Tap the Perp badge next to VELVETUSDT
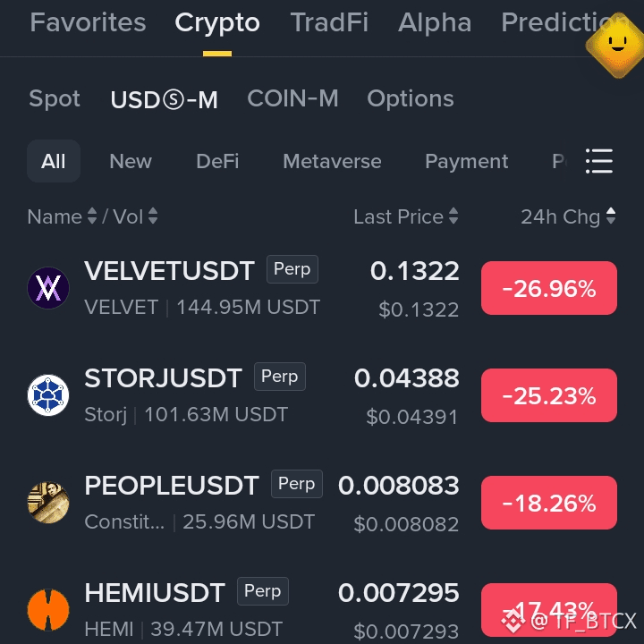The width and height of the screenshot is (644, 644). (x=292, y=269)
